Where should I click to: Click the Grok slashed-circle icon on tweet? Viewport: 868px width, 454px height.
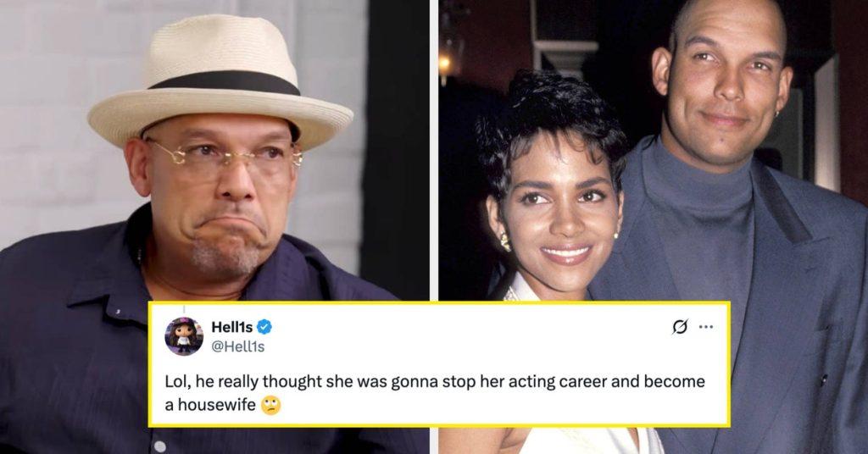pos(680,327)
